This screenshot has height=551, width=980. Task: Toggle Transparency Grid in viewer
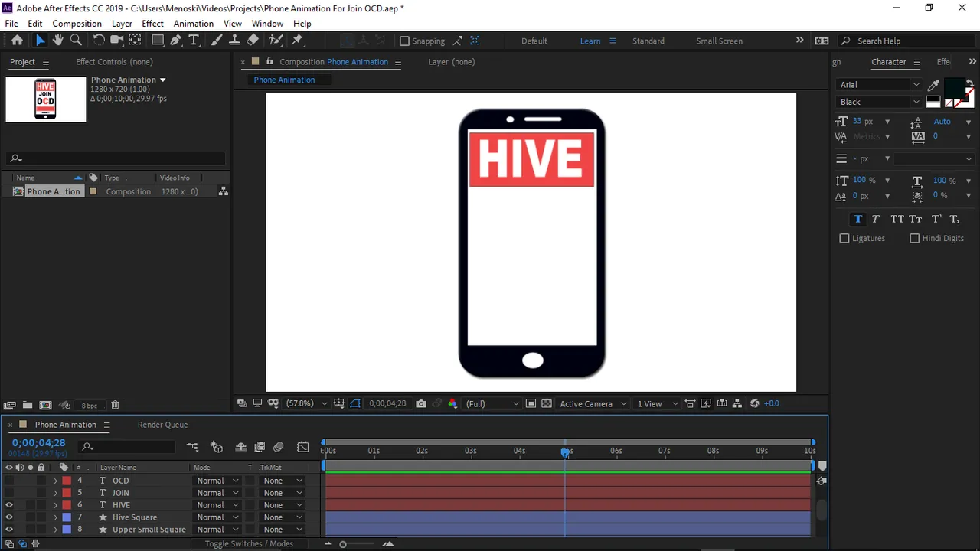click(x=546, y=403)
